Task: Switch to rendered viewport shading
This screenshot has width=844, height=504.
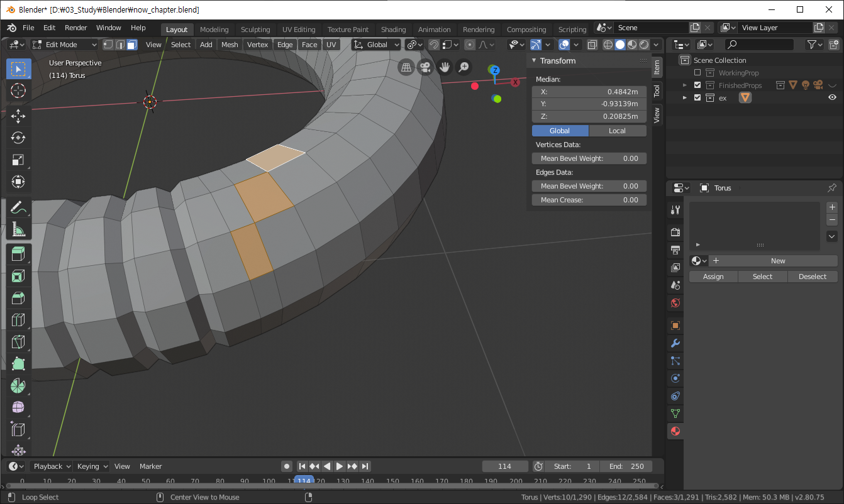Action: point(644,45)
